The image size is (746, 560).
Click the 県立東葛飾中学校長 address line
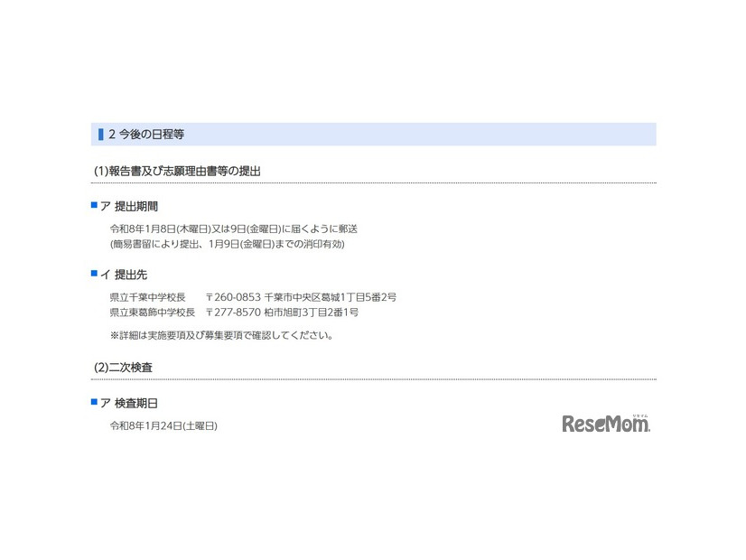click(x=235, y=311)
